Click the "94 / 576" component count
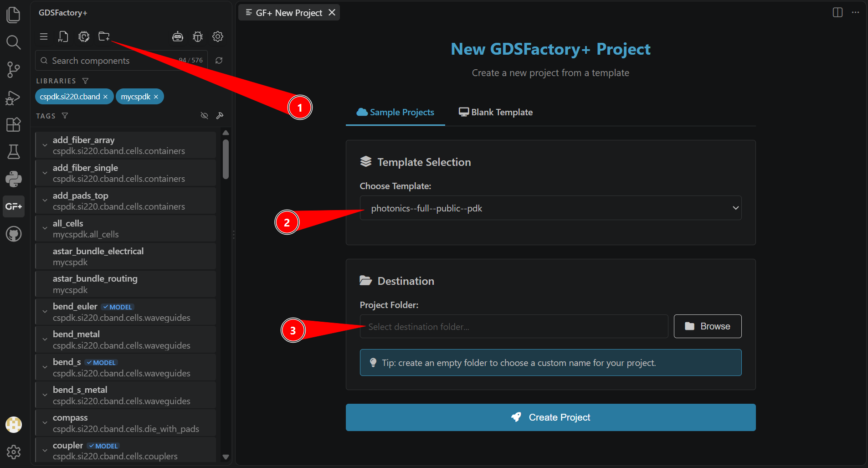The width and height of the screenshot is (868, 468). [x=190, y=60]
